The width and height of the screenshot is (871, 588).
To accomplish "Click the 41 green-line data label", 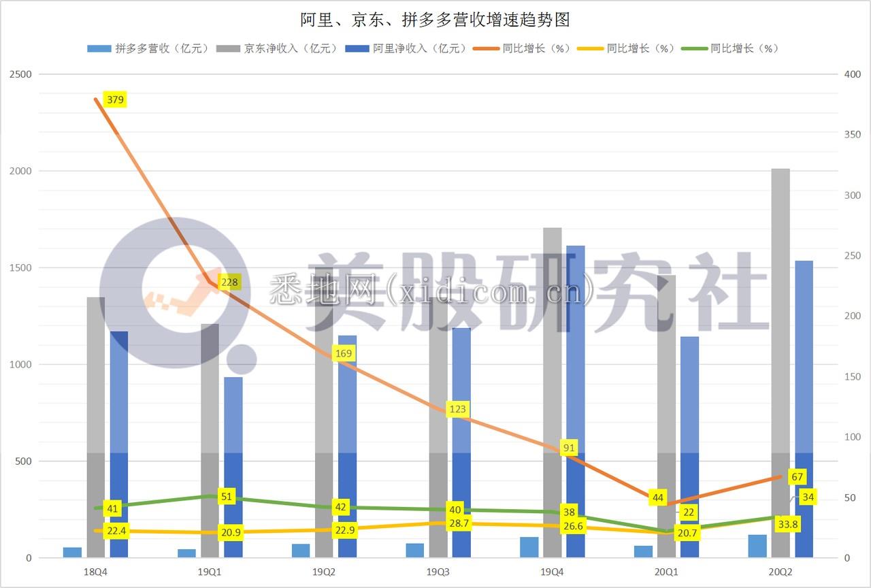I will tap(112, 508).
